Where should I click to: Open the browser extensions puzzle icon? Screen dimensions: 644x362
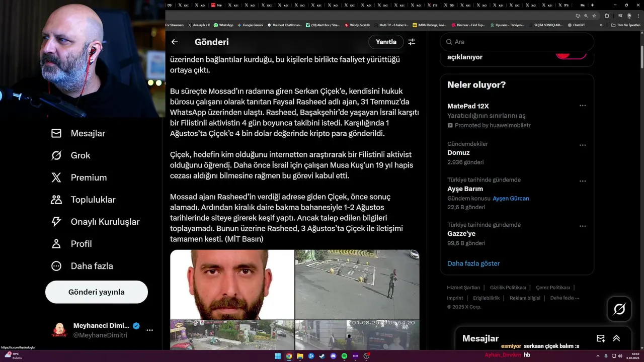point(607,16)
